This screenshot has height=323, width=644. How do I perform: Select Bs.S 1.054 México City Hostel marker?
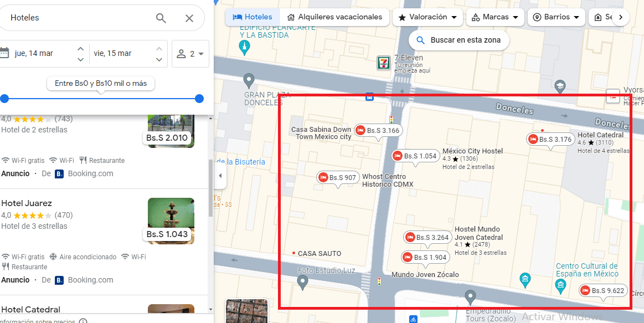[x=415, y=156]
